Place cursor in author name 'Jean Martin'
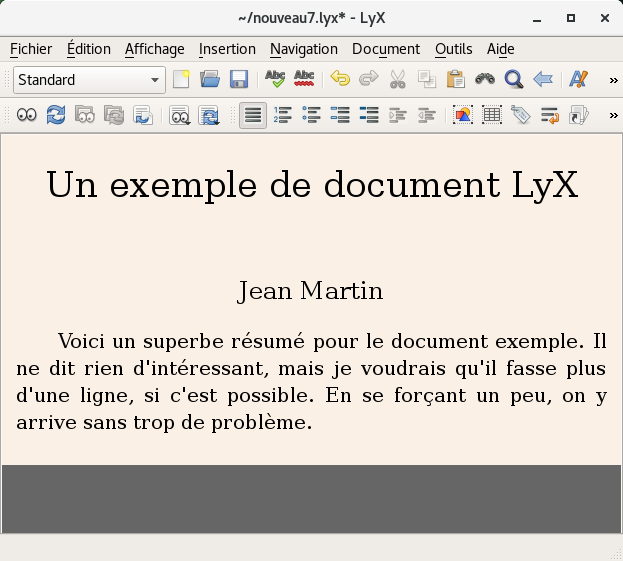The image size is (623, 561). coord(310,291)
